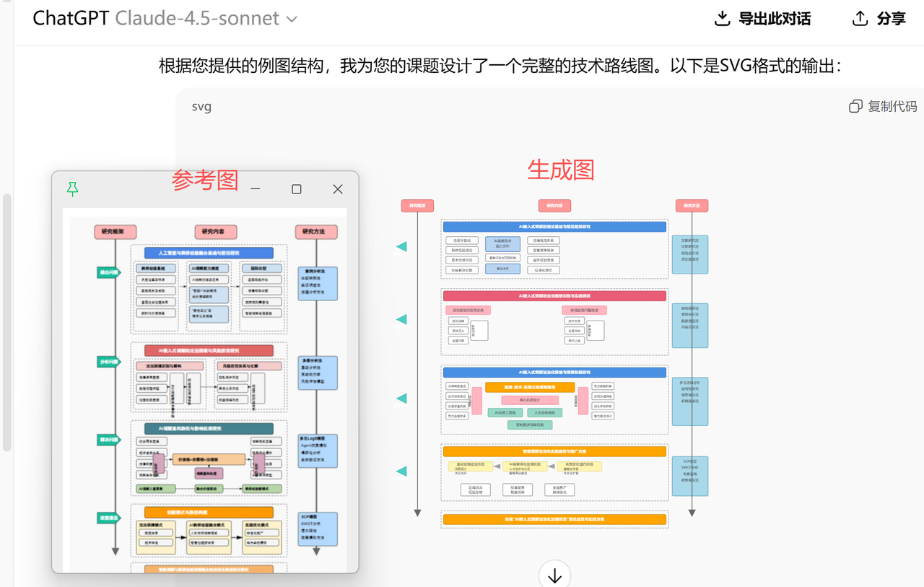924x587 pixels.
Task: Close the 参考图 reference window
Action: pyautogui.click(x=337, y=188)
